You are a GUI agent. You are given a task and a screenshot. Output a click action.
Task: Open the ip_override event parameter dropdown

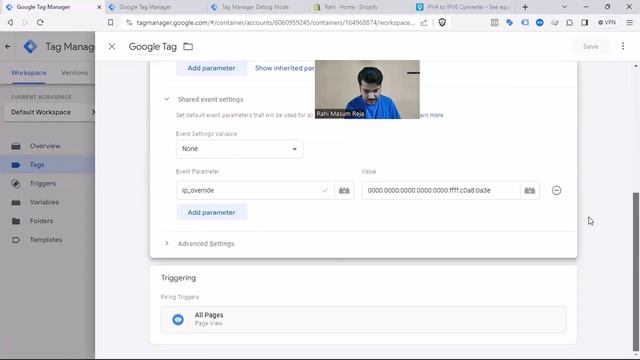pyautogui.click(x=255, y=191)
